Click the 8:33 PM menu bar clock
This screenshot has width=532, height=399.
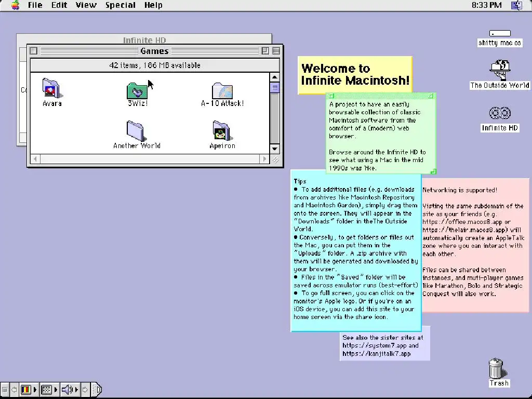click(486, 5)
